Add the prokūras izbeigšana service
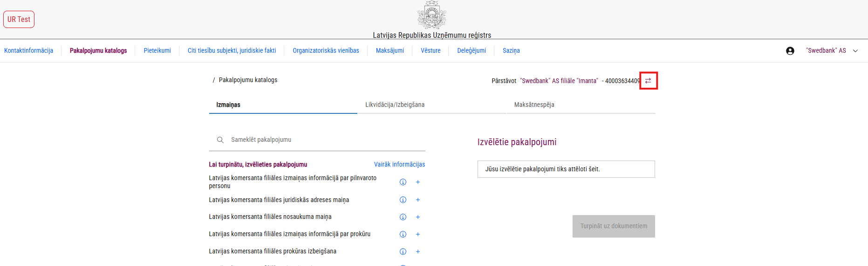Screen dimensions: 868x266 pyautogui.click(x=418, y=252)
